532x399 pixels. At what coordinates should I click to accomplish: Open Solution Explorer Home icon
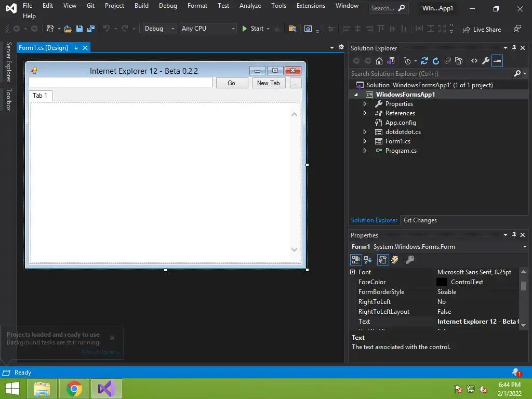point(379,61)
